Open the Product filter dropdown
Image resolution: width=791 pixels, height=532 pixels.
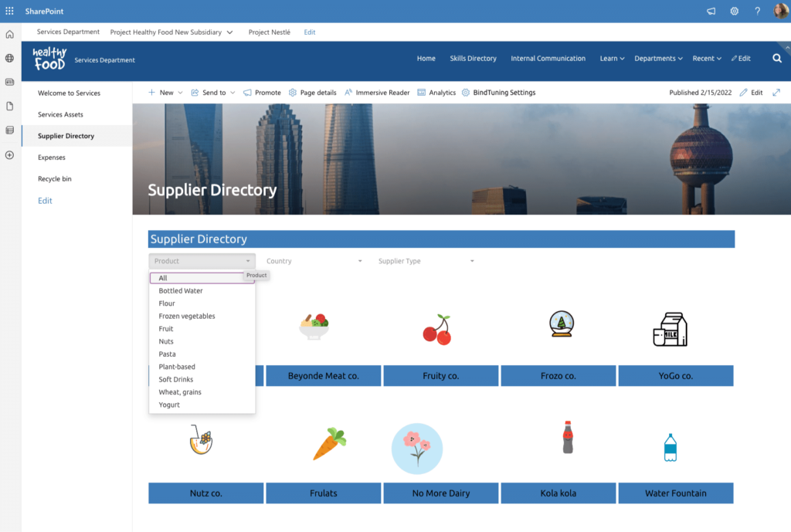[202, 261]
